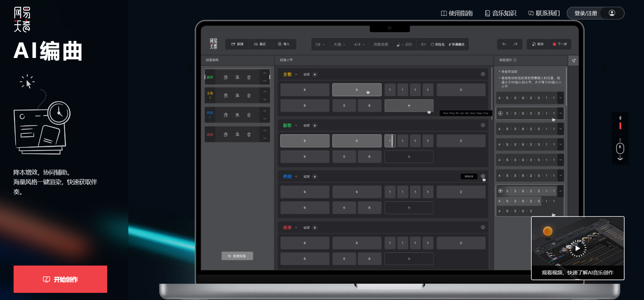Screen dimensions: 644x300
Task: Click the help icon next to 和弦进行
Action: (x=515, y=60)
